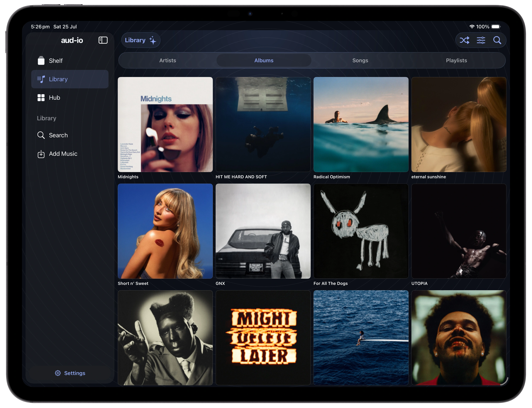
Task: Click the Library label in sidebar navigation
Action: pyautogui.click(x=58, y=79)
